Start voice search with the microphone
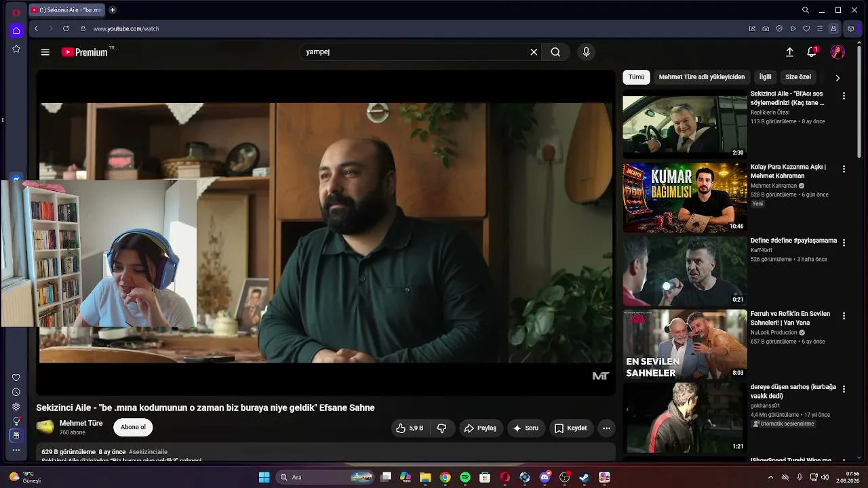This screenshot has width=868, height=488. coord(587,52)
